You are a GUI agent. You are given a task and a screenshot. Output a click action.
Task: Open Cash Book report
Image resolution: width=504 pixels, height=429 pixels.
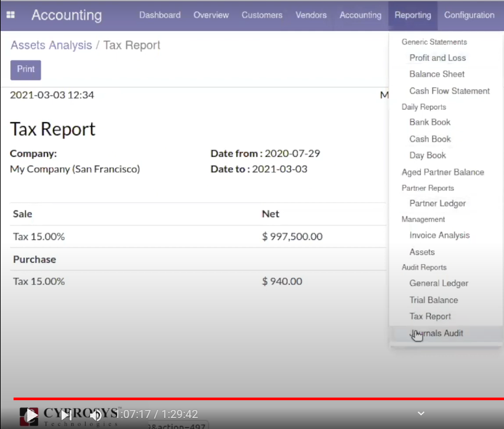click(430, 139)
